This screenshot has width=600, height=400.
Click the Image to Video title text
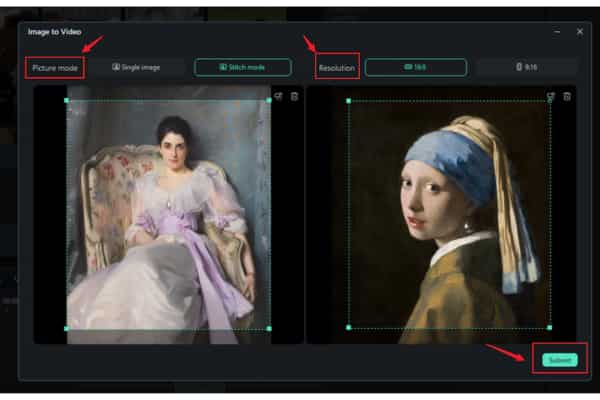[54, 32]
